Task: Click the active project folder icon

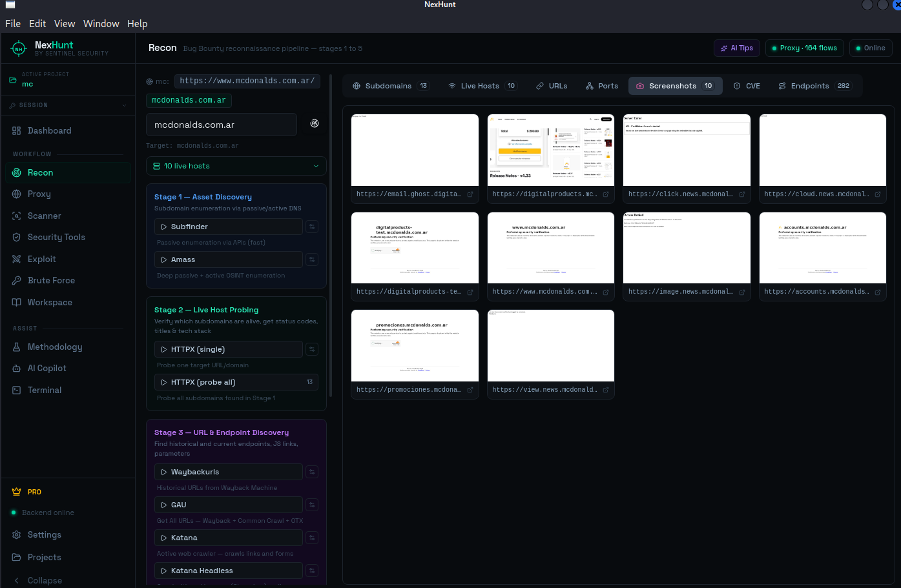Action: coord(12,80)
